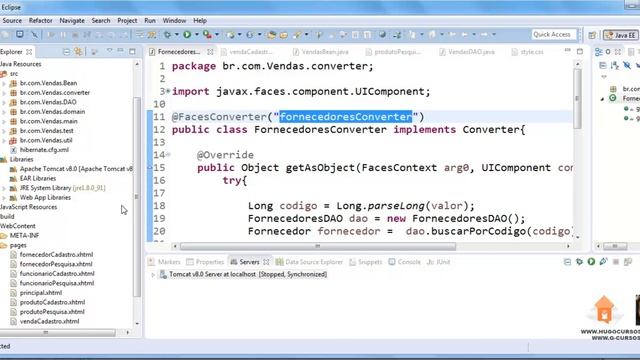Viewport: 640px width, 360px height.
Task: Start the server in debug mode icon
Action: (579, 262)
